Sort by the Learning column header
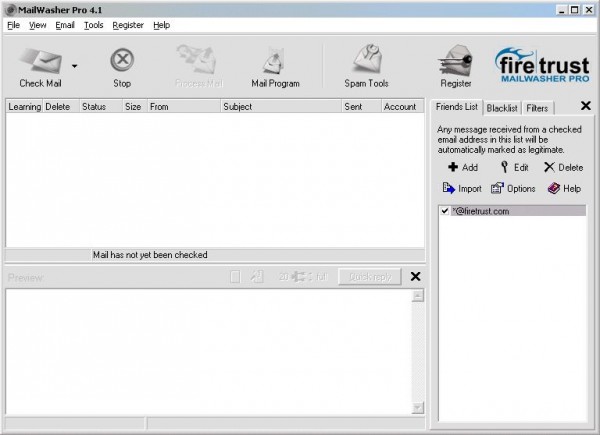This screenshot has width=600, height=435. click(x=24, y=107)
